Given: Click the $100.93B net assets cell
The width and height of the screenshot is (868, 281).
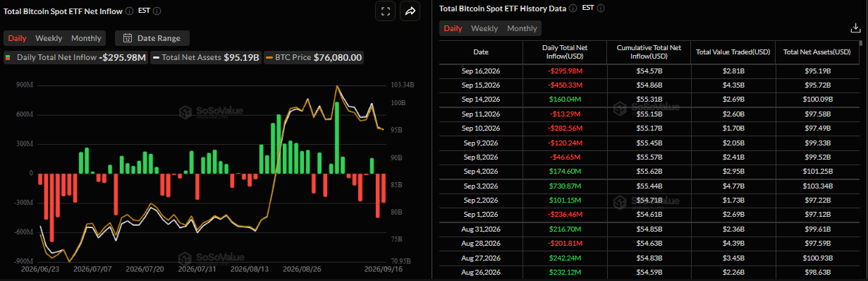Looking at the screenshot, I should pos(817,258).
